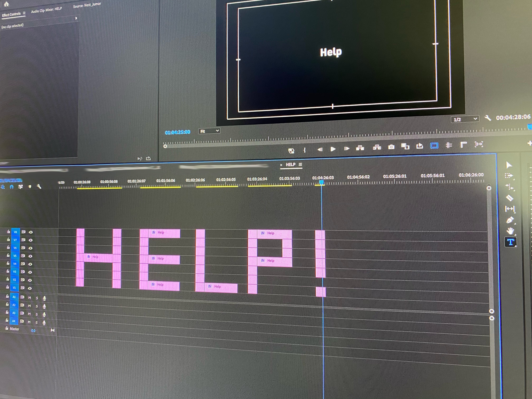The width and height of the screenshot is (532, 399).
Task: Click the Export Frame camera icon
Action: coord(391,147)
